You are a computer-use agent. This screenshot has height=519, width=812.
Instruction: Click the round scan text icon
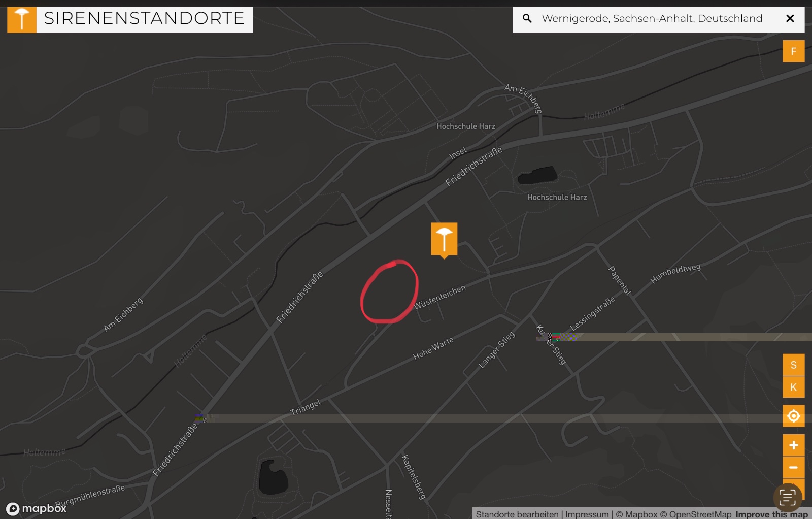coord(787,498)
